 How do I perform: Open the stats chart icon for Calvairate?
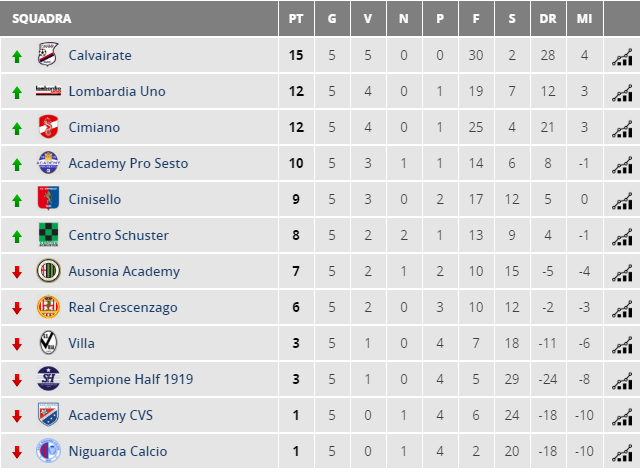[622, 57]
